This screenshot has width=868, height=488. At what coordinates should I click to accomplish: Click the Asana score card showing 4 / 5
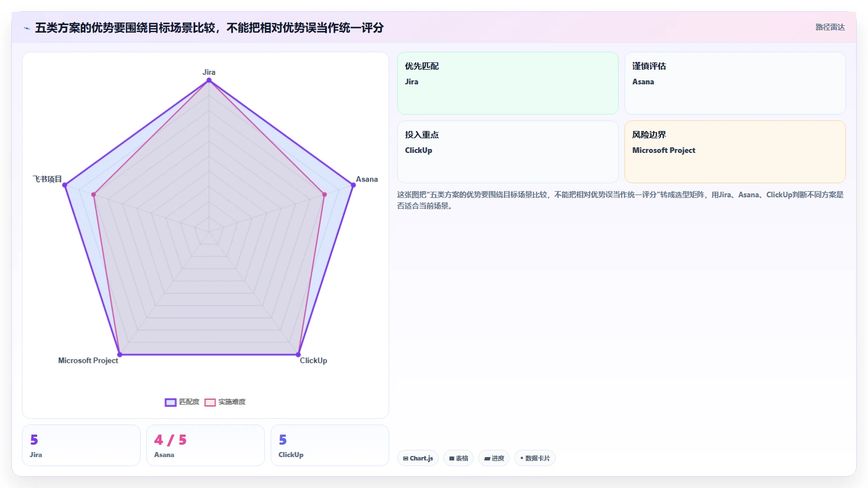(x=205, y=445)
